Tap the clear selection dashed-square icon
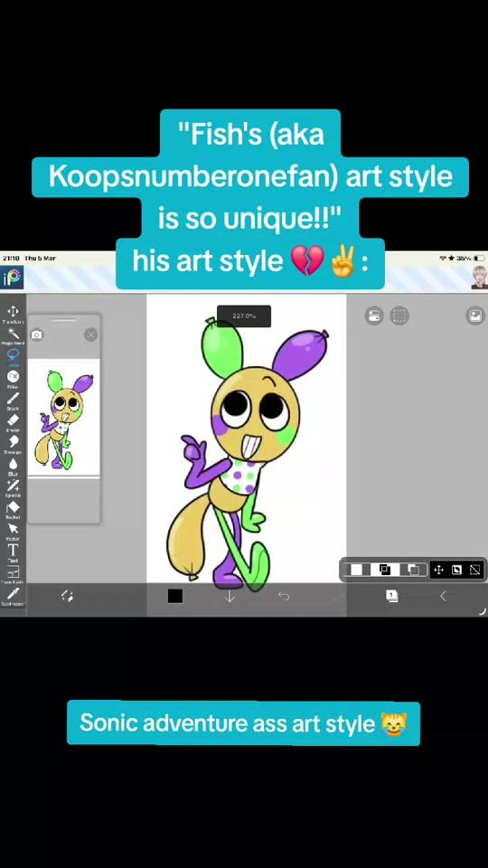 tap(474, 570)
